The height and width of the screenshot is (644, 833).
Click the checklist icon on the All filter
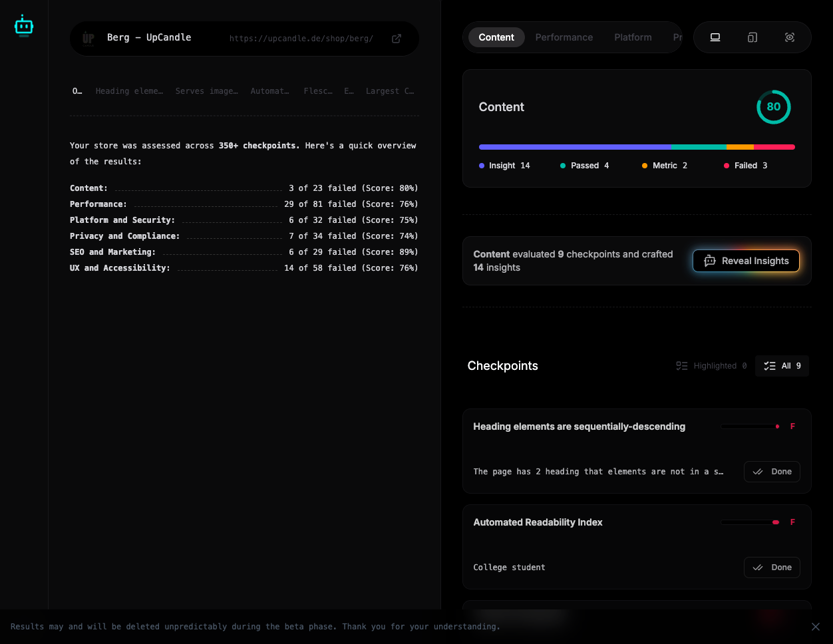click(770, 365)
